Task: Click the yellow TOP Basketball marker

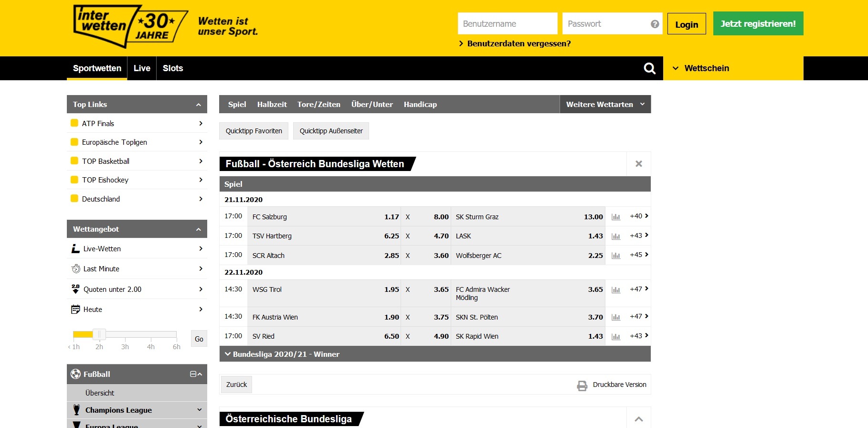Action: (x=74, y=160)
